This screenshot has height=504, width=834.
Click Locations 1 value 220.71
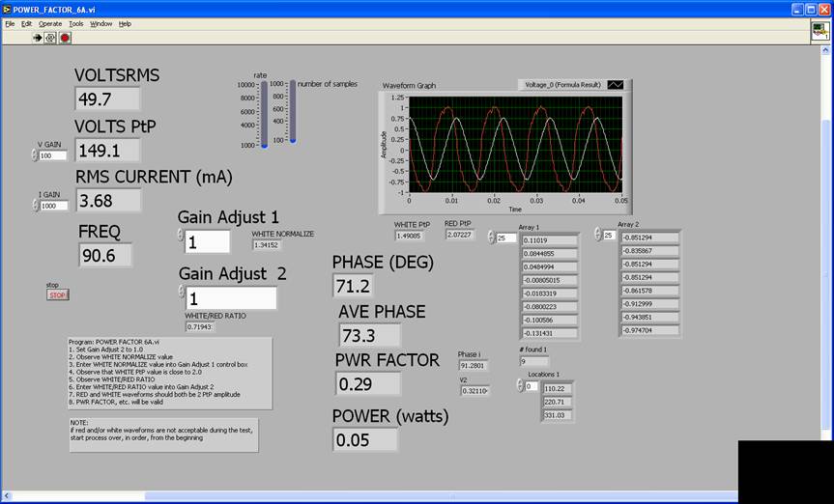coord(558,402)
